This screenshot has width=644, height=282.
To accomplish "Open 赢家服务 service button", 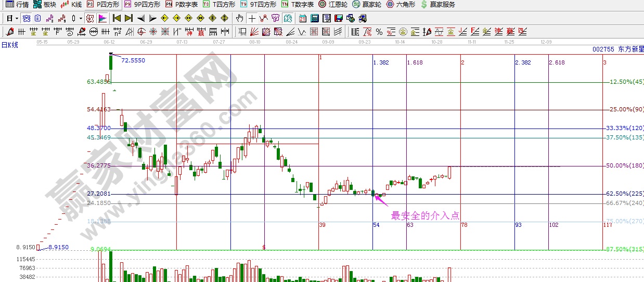I will point(437,4).
